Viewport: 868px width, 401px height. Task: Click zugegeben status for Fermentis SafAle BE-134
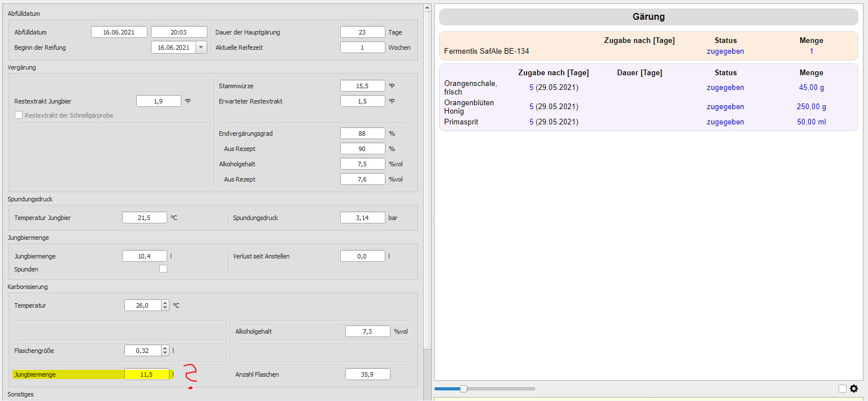click(x=725, y=51)
